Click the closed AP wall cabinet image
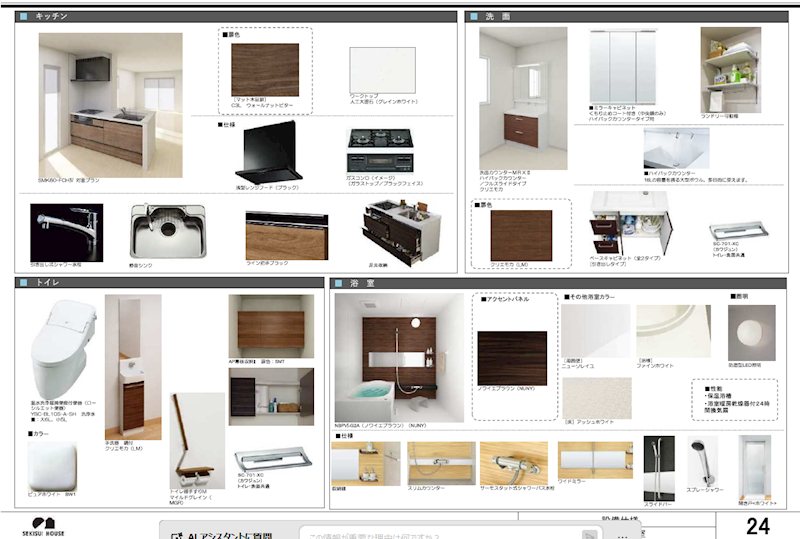 (271, 326)
